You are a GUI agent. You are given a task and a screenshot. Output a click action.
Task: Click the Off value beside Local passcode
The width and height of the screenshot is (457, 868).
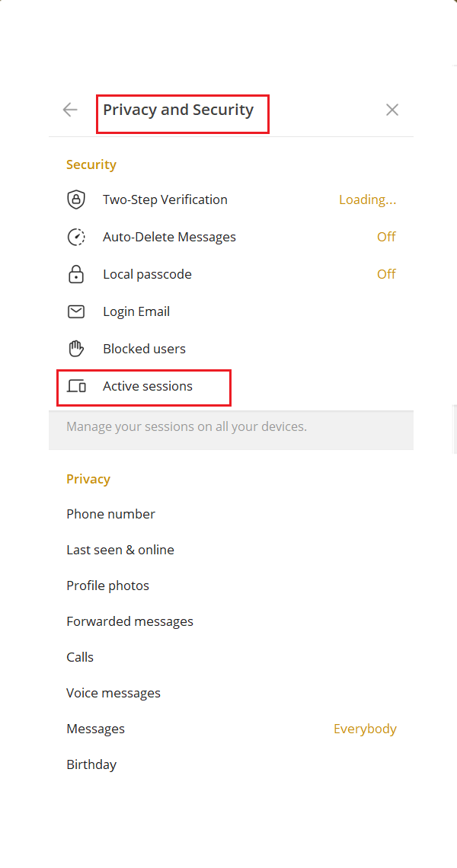pos(386,274)
